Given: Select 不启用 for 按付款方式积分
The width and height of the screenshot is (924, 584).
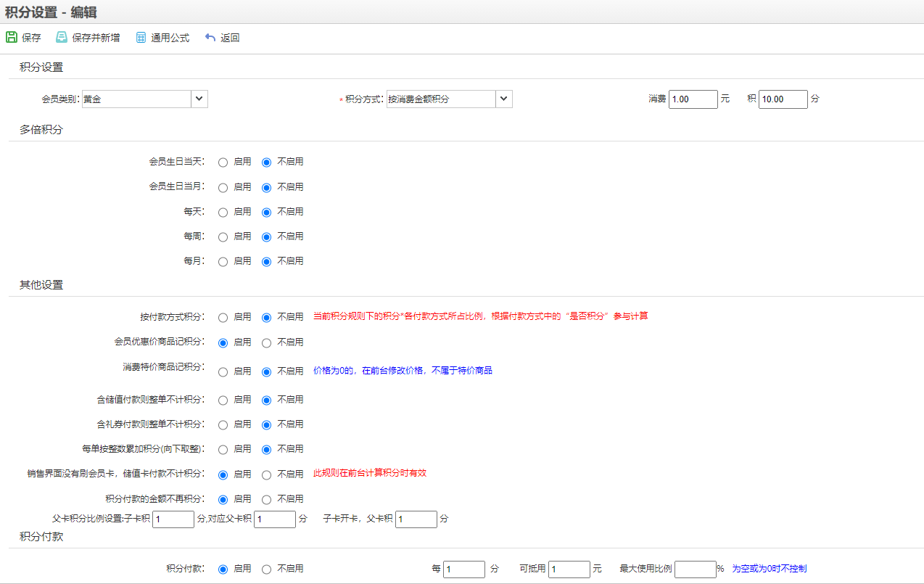Looking at the screenshot, I should (267, 317).
